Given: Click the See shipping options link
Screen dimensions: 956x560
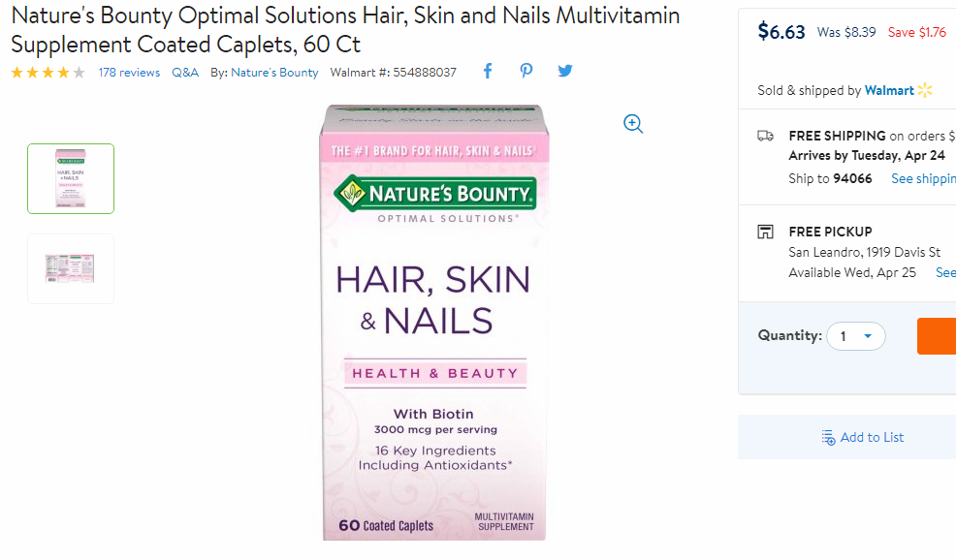Looking at the screenshot, I should (923, 178).
